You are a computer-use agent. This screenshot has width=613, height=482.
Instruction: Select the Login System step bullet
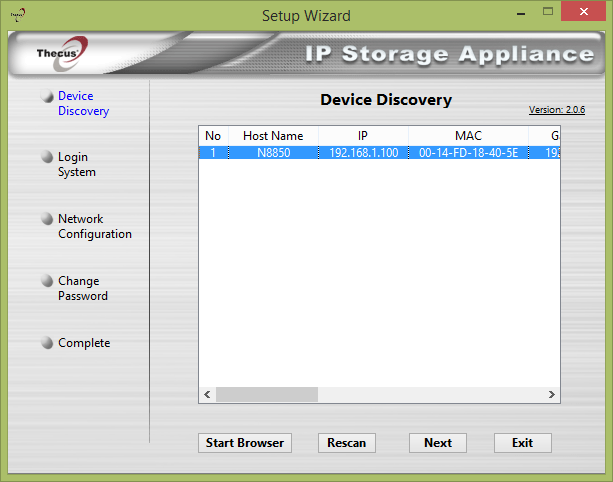(x=47, y=157)
